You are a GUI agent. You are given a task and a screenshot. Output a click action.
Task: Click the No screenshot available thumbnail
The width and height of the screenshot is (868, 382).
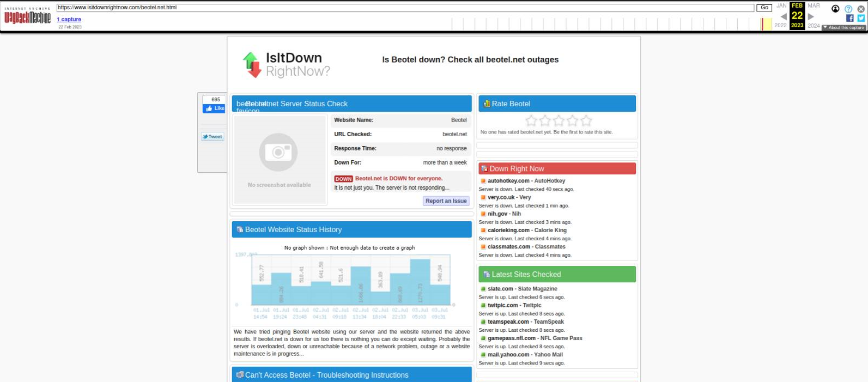click(x=280, y=160)
